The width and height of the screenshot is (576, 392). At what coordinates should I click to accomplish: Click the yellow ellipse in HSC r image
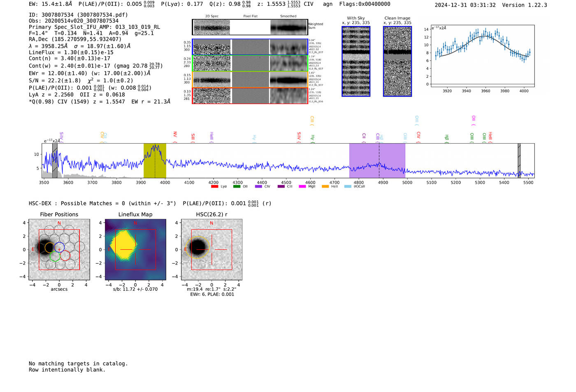click(x=198, y=247)
